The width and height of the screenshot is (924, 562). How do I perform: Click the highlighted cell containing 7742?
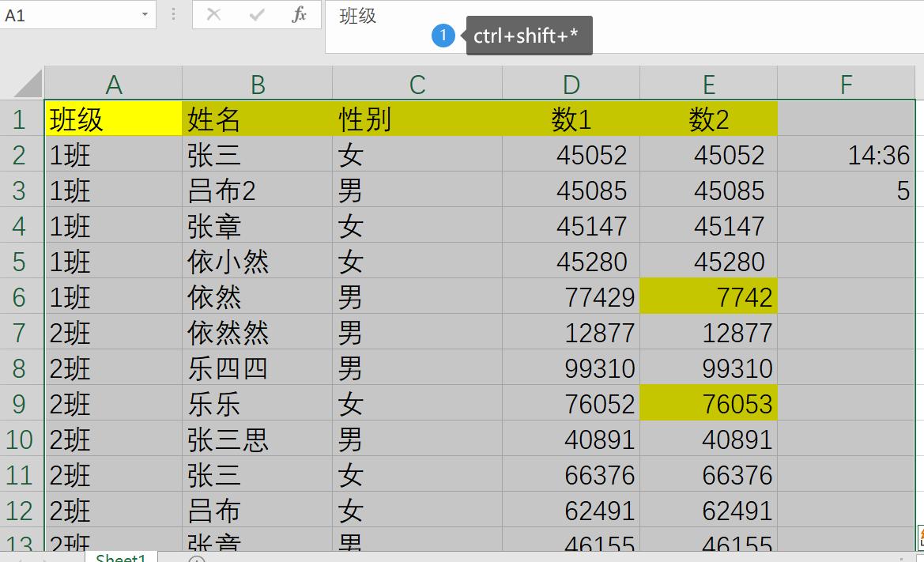tap(708, 296)
